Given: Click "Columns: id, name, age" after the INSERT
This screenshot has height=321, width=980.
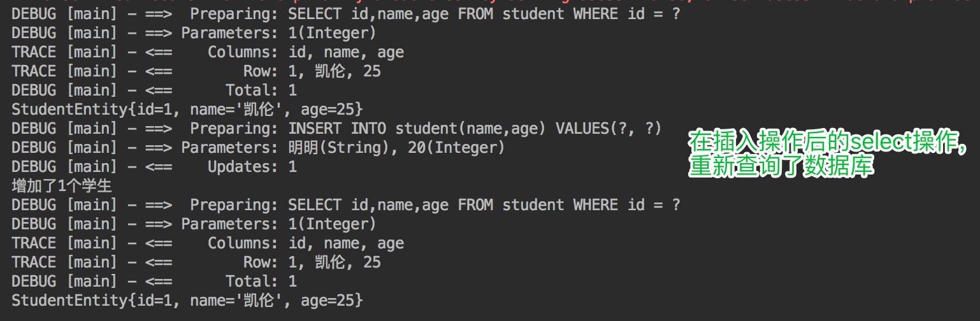Looking at the screenshot, I should click(306, 243).
